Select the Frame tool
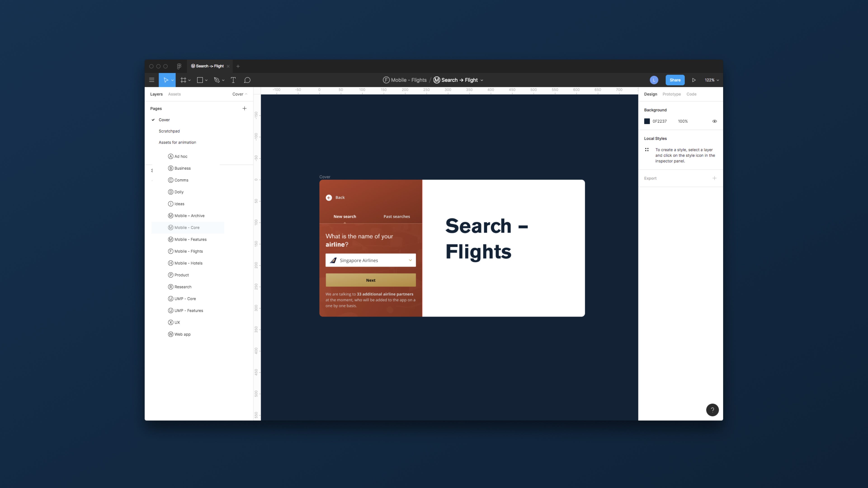This screenshot has width=868, height=488. (x=183, y=80)
